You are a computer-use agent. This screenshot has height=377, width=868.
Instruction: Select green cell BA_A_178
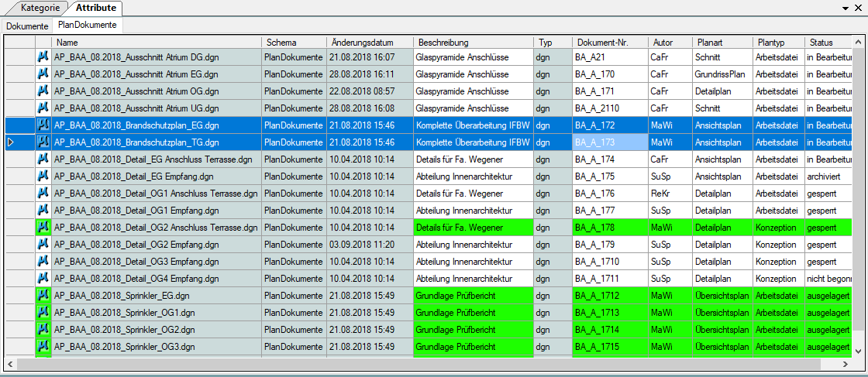pos(610,228)
